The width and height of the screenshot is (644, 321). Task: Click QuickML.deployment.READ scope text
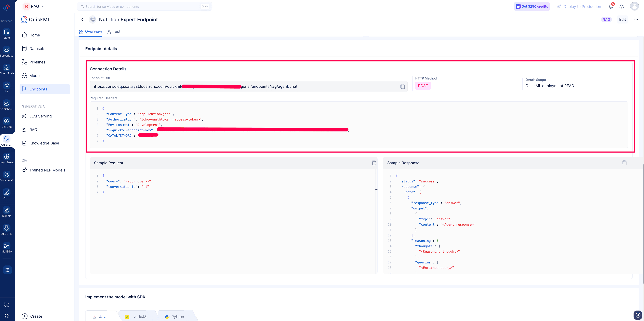point(549,86)
